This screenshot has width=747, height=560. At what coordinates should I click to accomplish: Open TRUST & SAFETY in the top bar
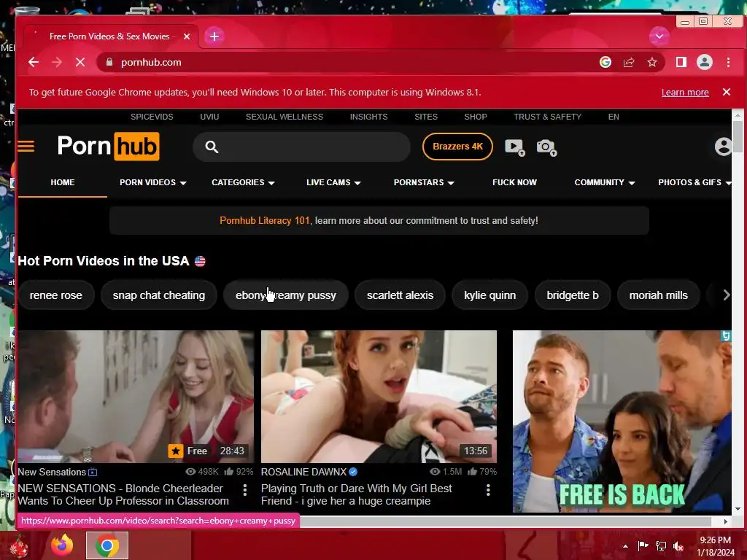click(547, 117)
